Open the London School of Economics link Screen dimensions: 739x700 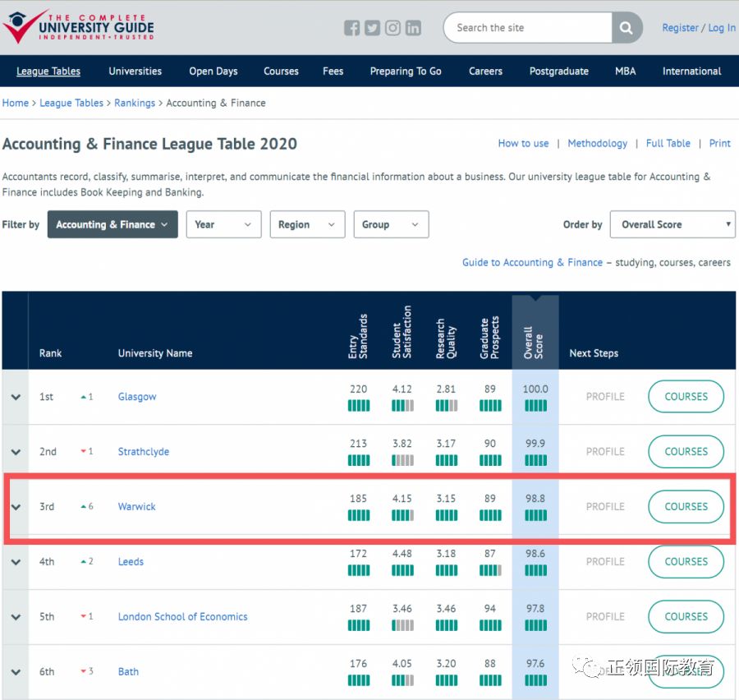pyautogui.click(x=182, y=616)
